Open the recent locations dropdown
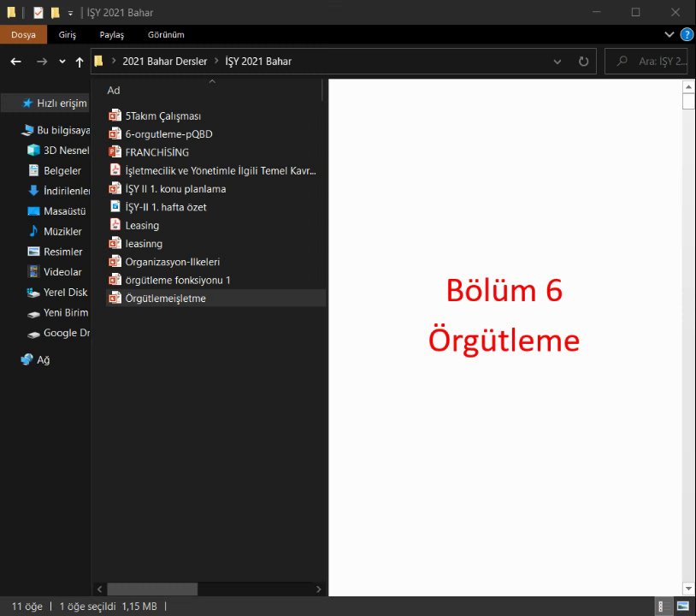 point(62,62)
